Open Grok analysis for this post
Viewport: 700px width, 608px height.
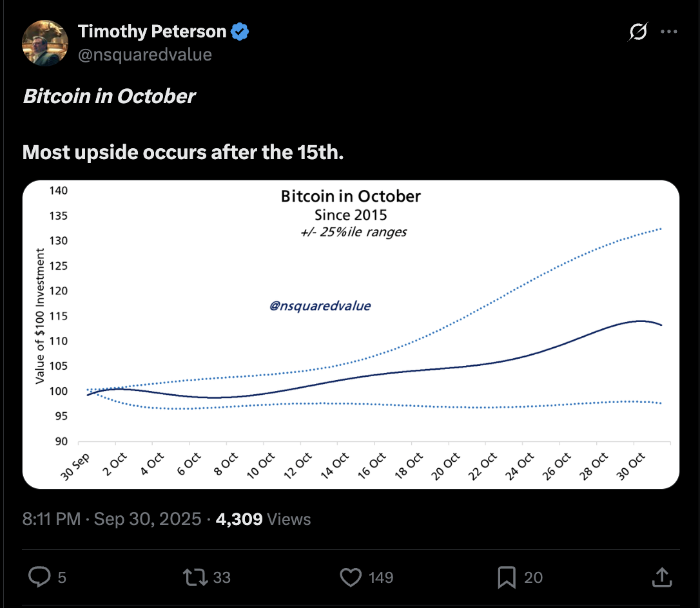(637, 32)
